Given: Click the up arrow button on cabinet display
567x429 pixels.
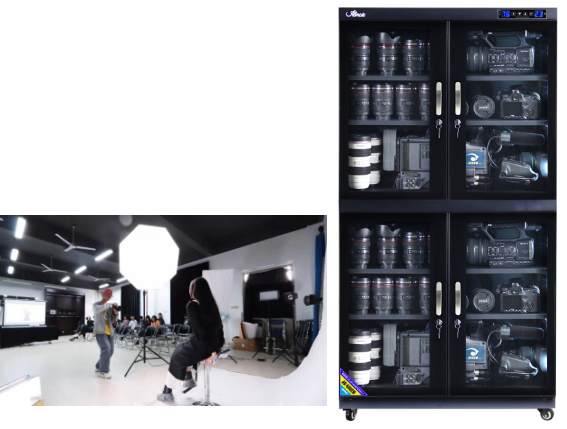Looking at the screenshot, I should (525, 14).
